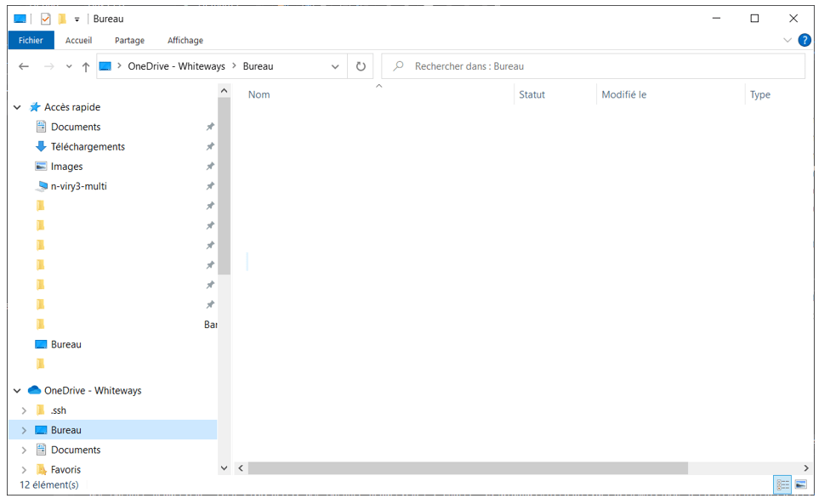The image size is (830, 504).
Task: Expand the .ssh folder under OneDrive
Action: (26, 410)
